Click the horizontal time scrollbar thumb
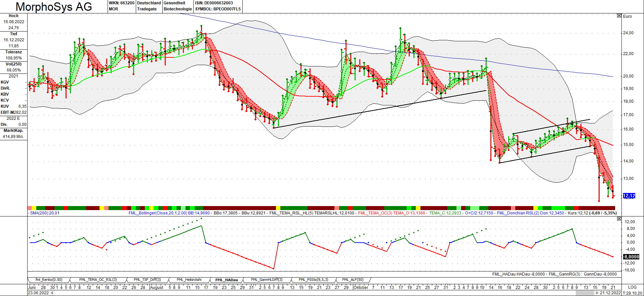Viewport: 644px width, 296px height. 585,293
